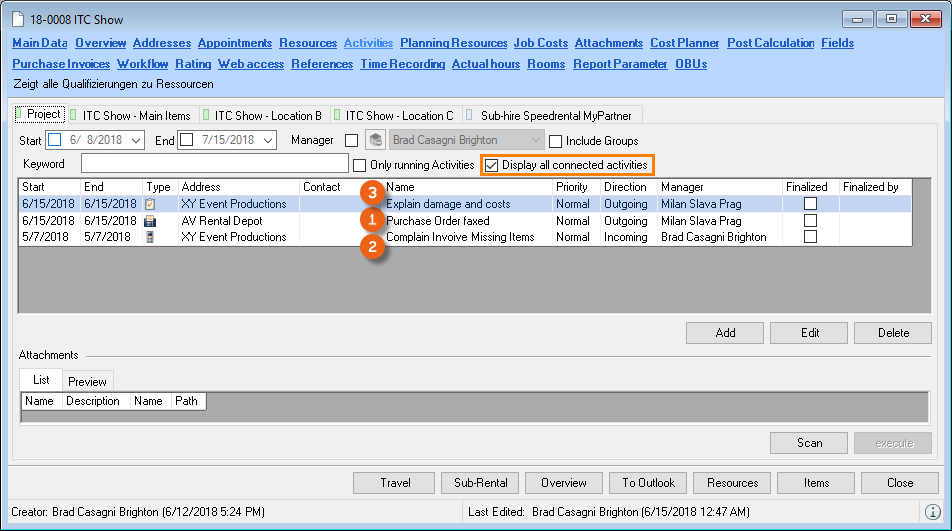Expand the Manager name dropdown
The height and width of the screenshot is (531, 952).
tap(537, 141)
